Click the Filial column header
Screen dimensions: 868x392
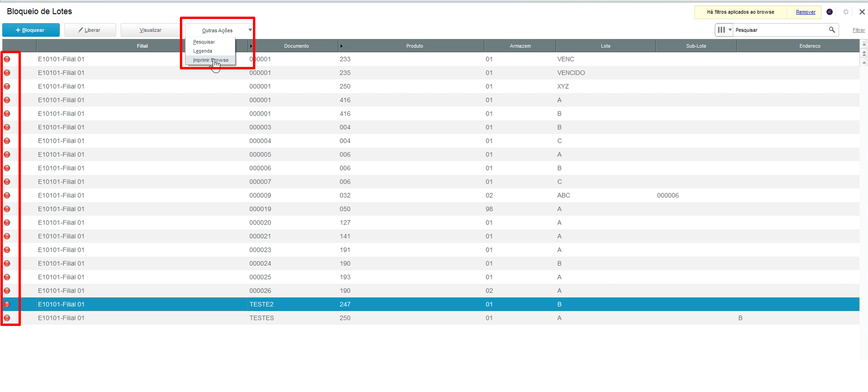142,46
